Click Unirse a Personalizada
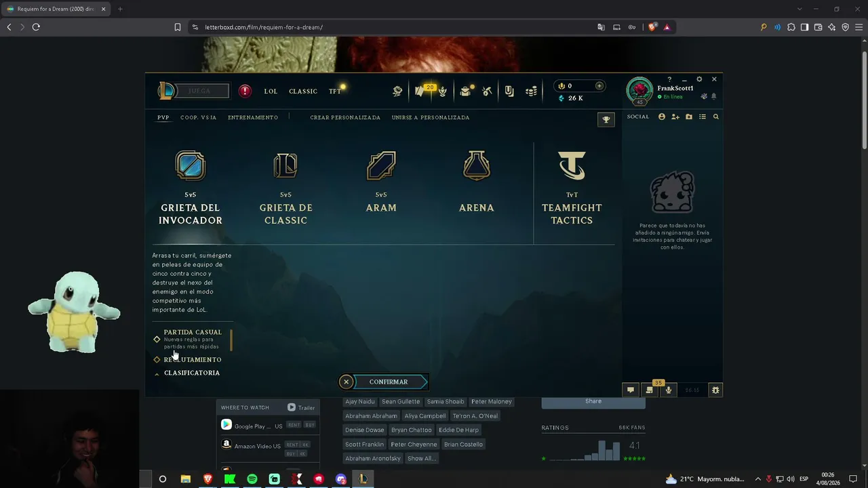Screen dimensions: 868x488 [431, 117]
